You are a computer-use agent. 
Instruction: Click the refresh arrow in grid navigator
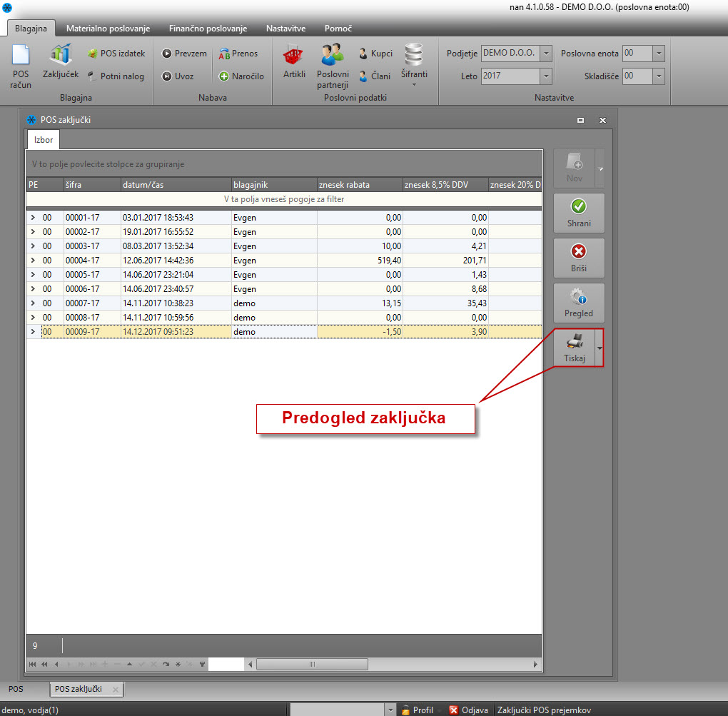(166, 664)
